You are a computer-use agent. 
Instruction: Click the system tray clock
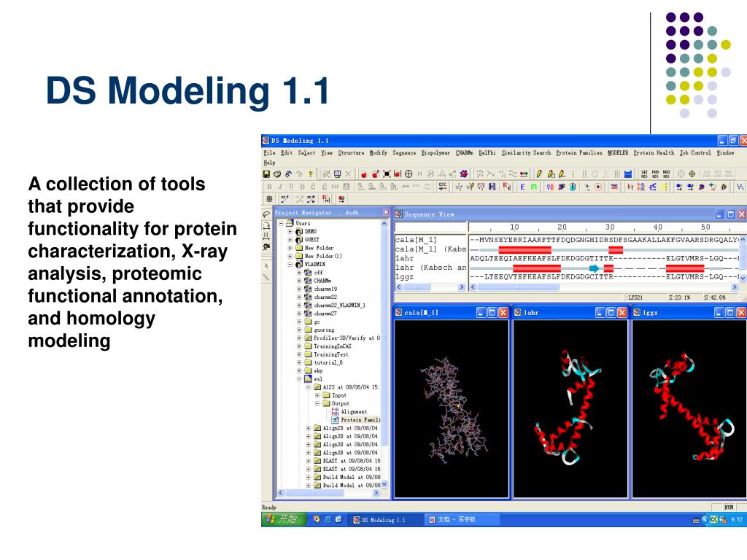point(737,519)
